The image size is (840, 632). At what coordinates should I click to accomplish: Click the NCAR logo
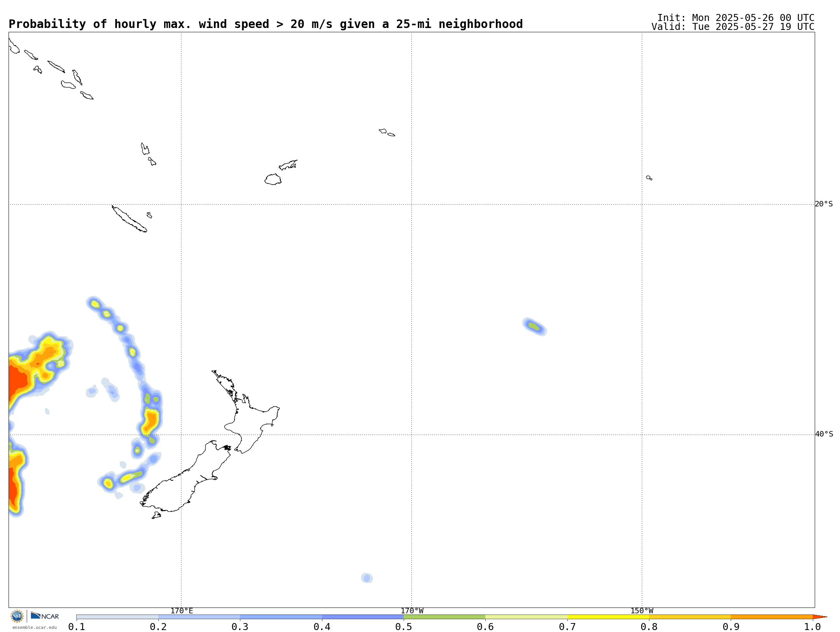click(x=45, y=616)
